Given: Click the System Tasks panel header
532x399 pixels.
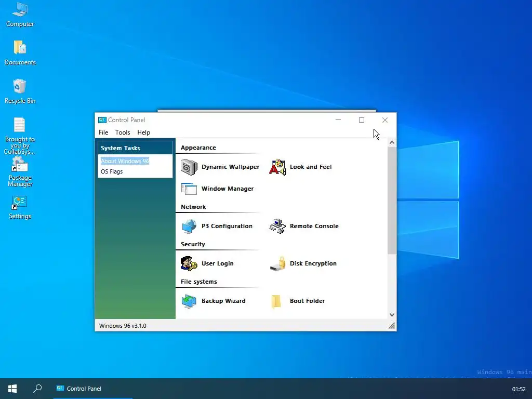Looking at the screenshot, I should 135,148.
